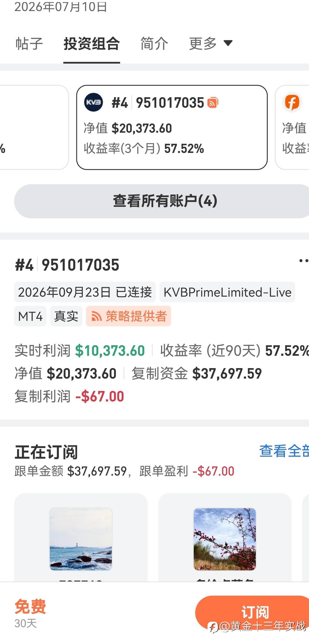Screen dimensions: 309x644
Task: Tap the Followme watermark logo icon
Action: click(213, 627)
